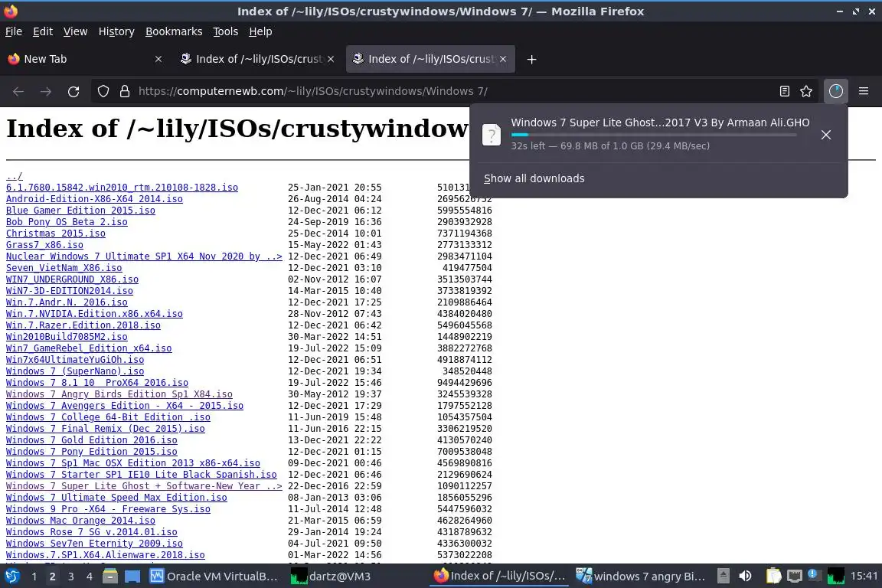Open the History menu
Image resolution: width=882 pixels, height=588 pixels.
tap(116, 31)
